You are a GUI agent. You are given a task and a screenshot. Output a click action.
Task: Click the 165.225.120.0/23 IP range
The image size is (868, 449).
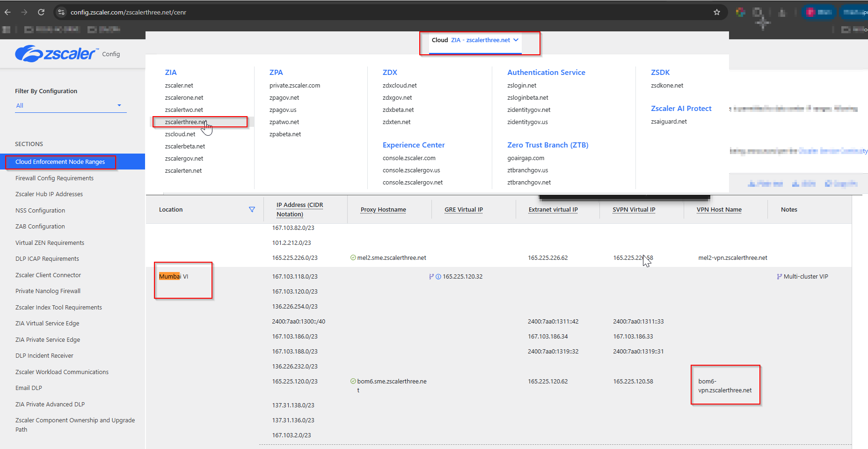[295, 381]
